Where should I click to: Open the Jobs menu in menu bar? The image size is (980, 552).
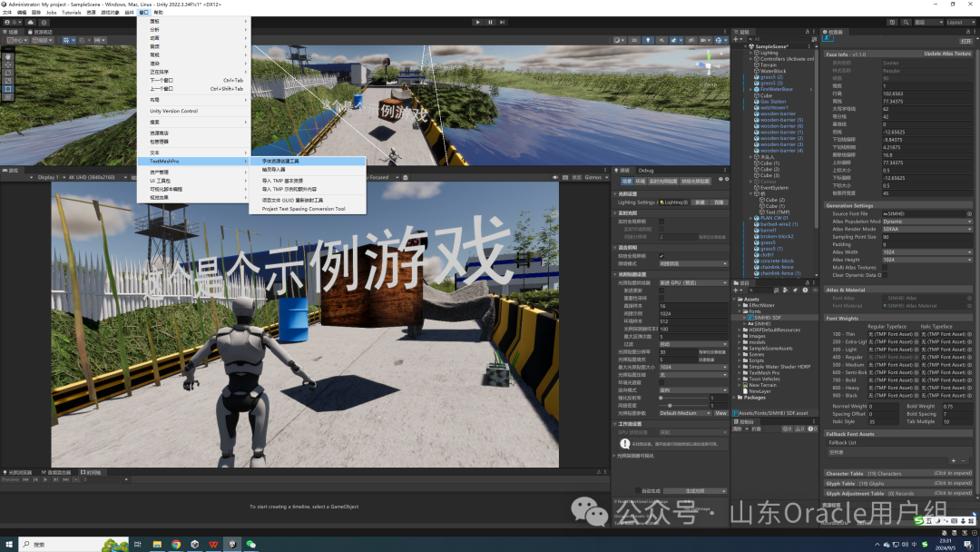[51, 13]
